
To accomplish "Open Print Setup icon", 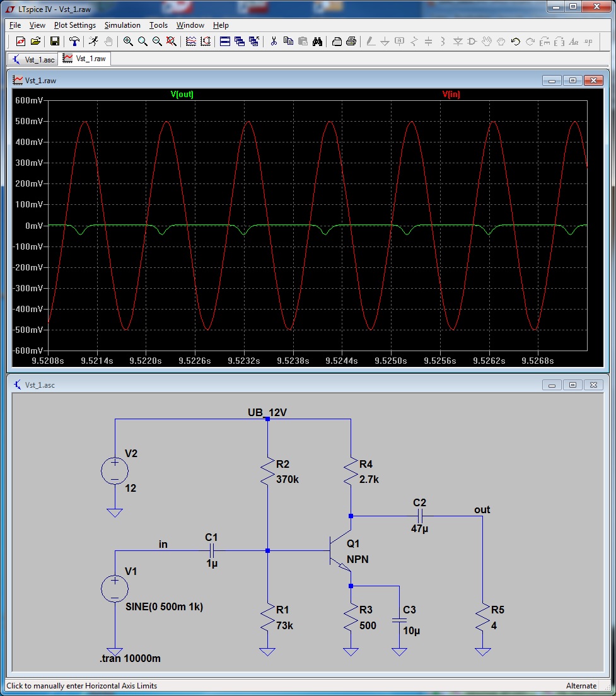I will [x=337, y=41].
